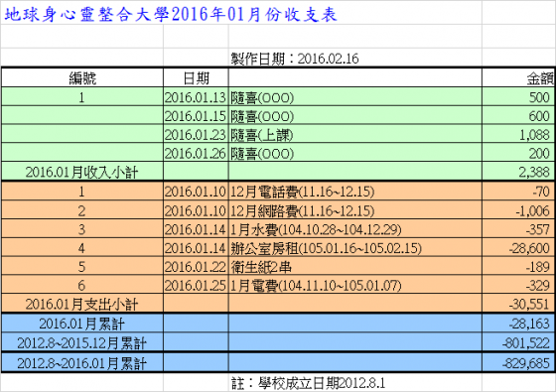The width and height of the screenshot is (556, 392).
Task: Select the 金額 header cell
Action: click(518, 78)
